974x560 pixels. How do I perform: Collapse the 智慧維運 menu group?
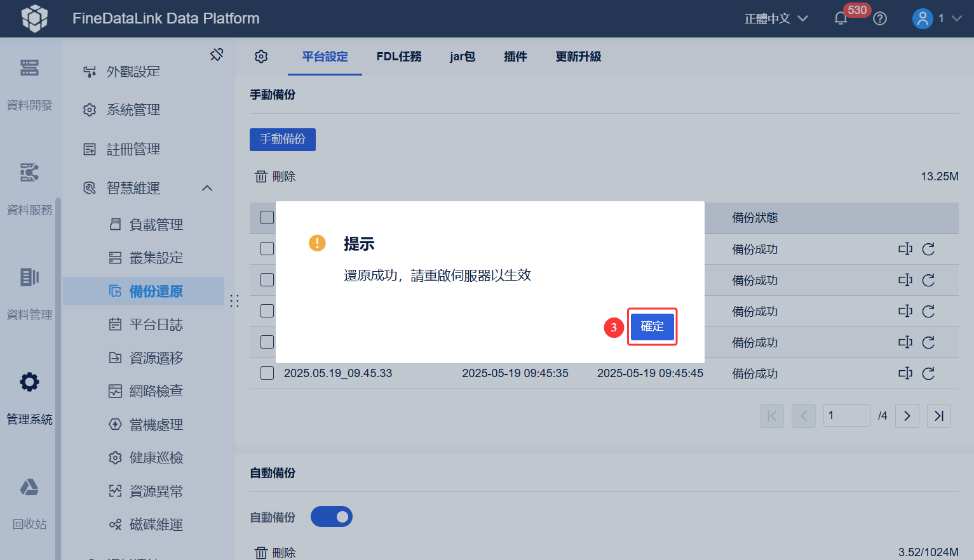207,188
